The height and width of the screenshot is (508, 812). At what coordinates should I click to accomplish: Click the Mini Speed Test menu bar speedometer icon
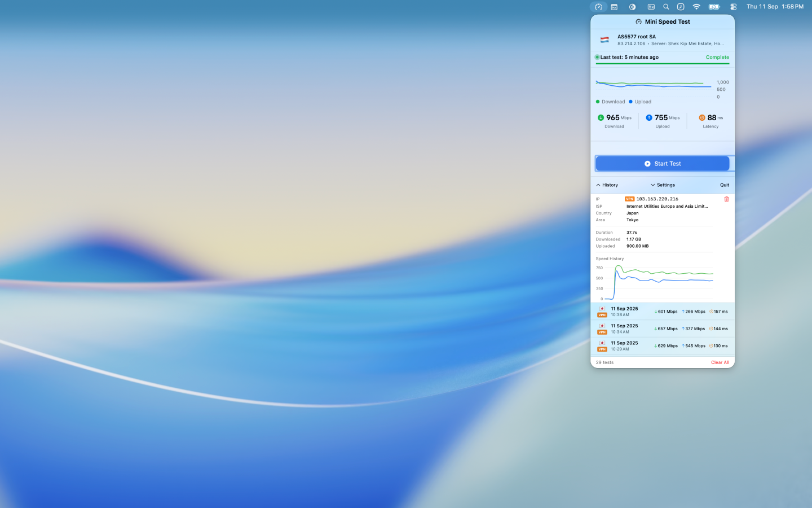click(x=598, y=7)
